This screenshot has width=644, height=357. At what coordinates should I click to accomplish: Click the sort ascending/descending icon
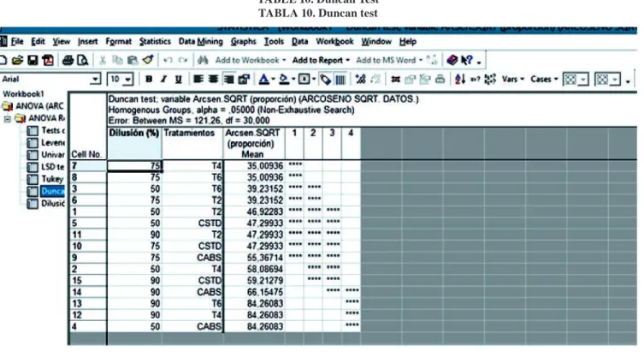(x=460, y=79)
